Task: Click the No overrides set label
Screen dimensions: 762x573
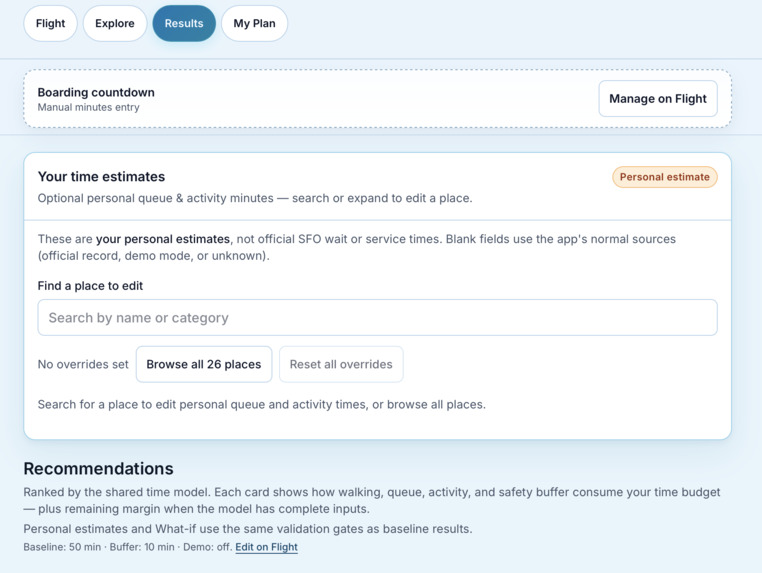Action: (83, 365)
